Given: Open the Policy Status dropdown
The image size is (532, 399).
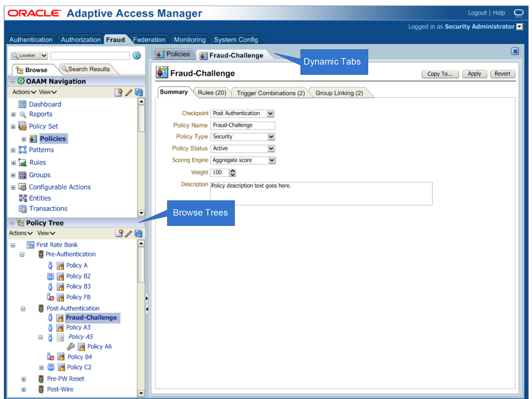Looking at the screenshot, I should tap(271, 149).
